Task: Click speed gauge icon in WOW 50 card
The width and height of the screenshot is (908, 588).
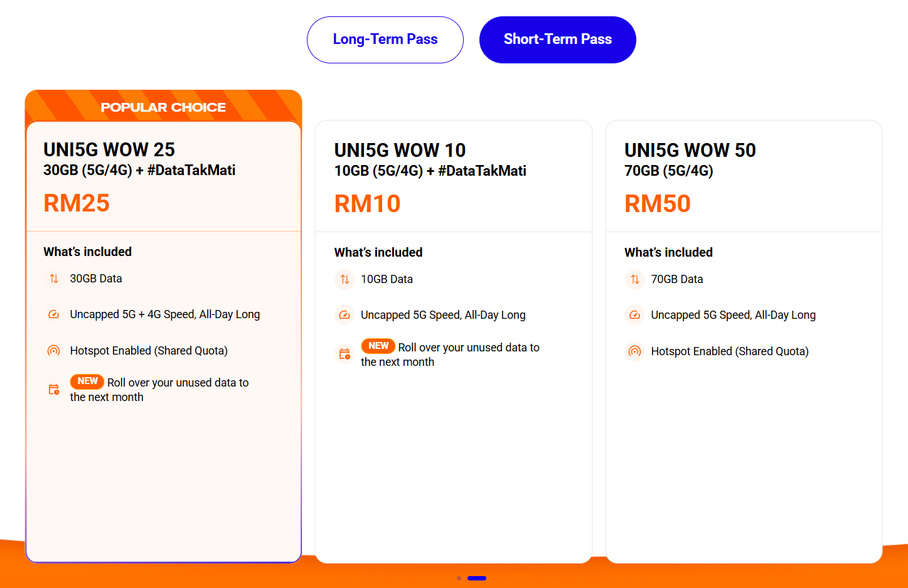Action: coord(635,315)
